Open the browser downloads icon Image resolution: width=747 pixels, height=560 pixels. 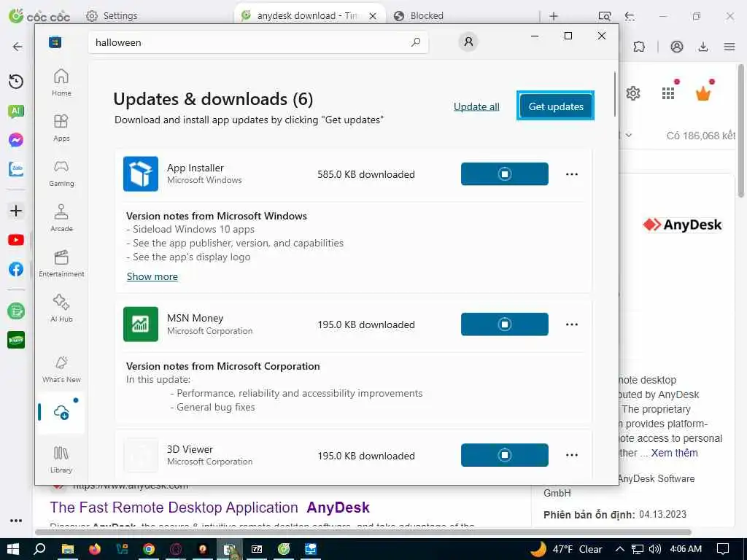tap(703, 47)
